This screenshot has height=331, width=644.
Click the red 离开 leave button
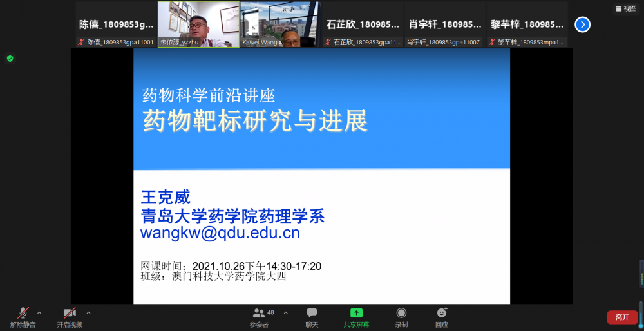[x=621, y=317]
